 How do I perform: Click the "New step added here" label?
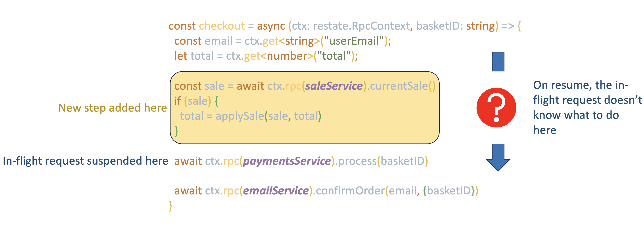tap(113, 108)
